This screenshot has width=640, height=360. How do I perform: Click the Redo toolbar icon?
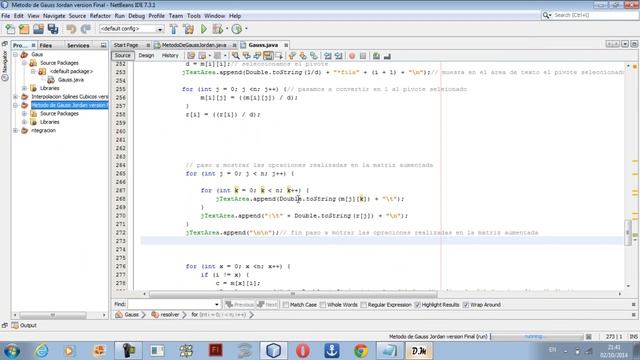point(85,29)
